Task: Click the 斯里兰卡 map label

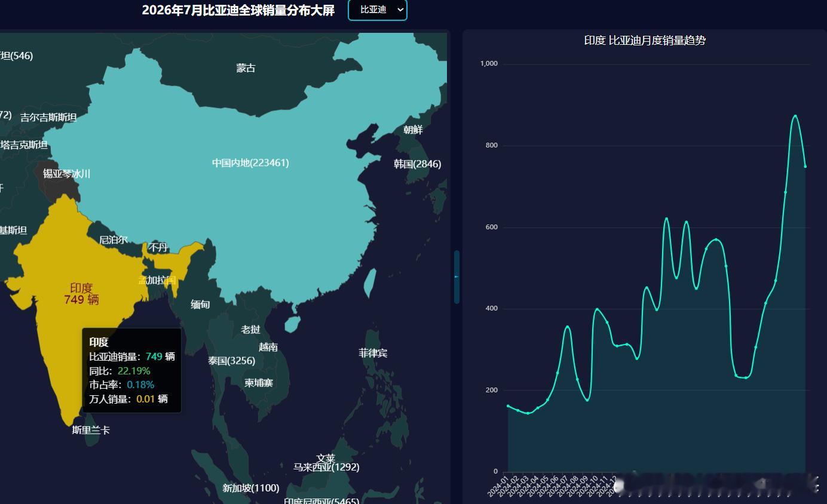Action: [x=91, y=430]
